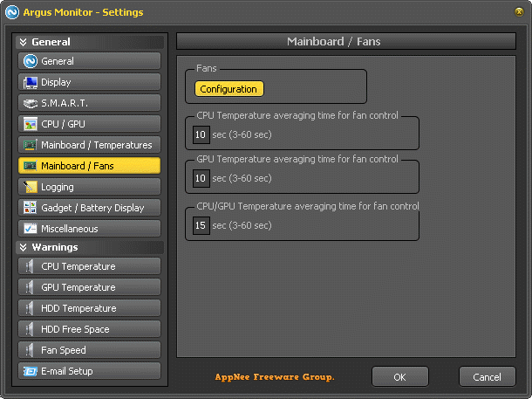Collapse the Warnings section chevron
532x399 pixels.
tap(23, 247)
